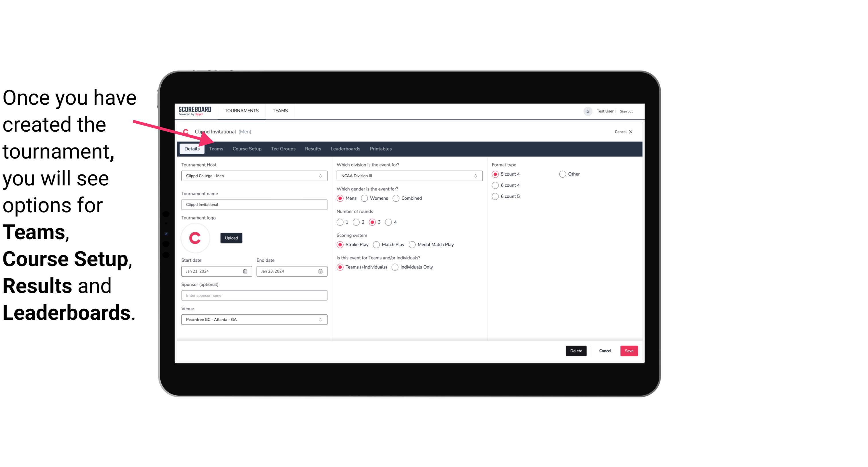The image size is (868, 467).
Task: Enable Match Play scoring system
Action: coord(375,244)
